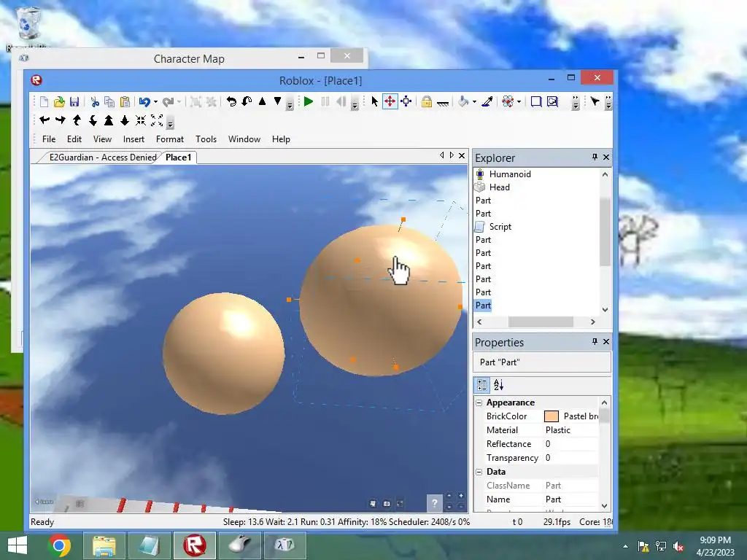Click the Material value Plastic
Screen dimensions: 747x560
(x=558, y=430)
